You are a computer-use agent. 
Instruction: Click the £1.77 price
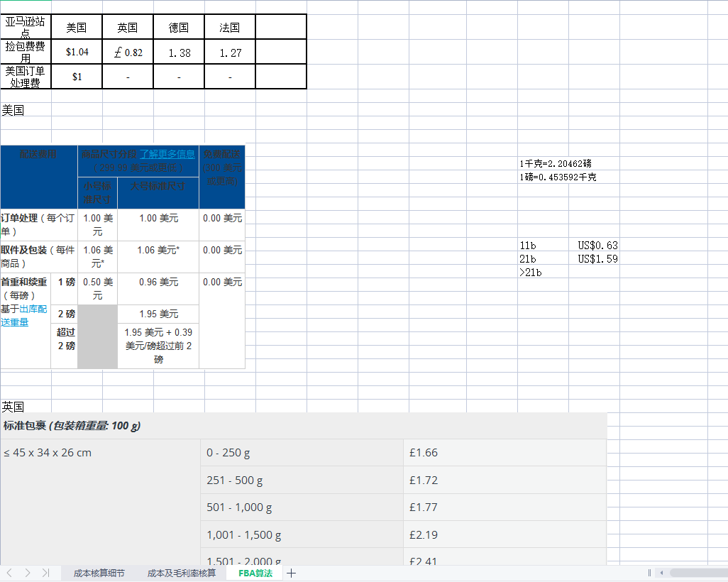(424, 507)
